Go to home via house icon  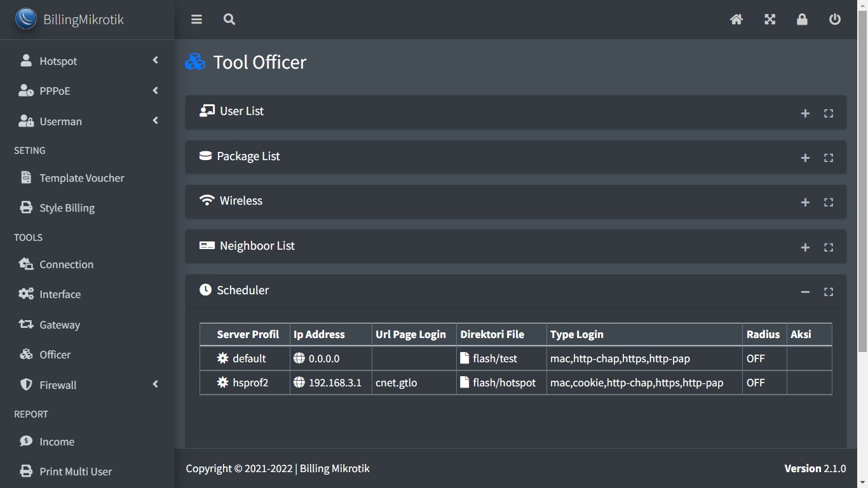click(736, 20)
